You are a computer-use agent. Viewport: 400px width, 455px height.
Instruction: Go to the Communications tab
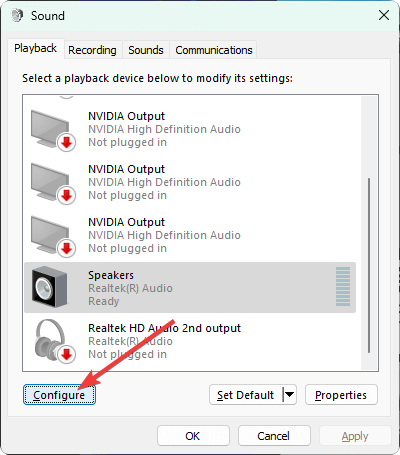214,50
